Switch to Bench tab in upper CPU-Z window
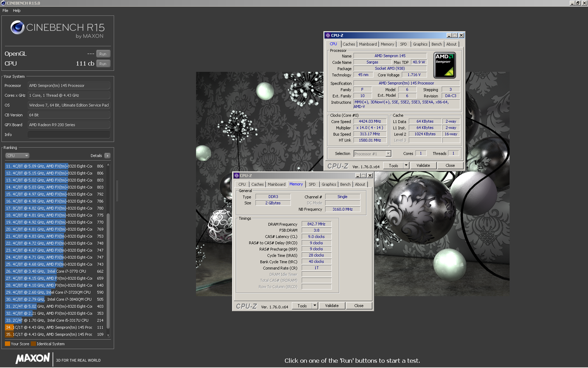 click(x=436, y=44)
